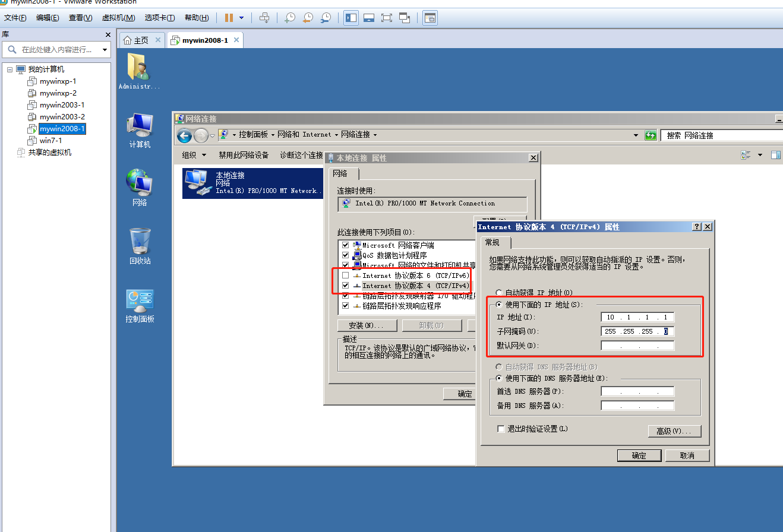
Task: Click the Unity mode toolbar icon
Action: pos(405,18)
